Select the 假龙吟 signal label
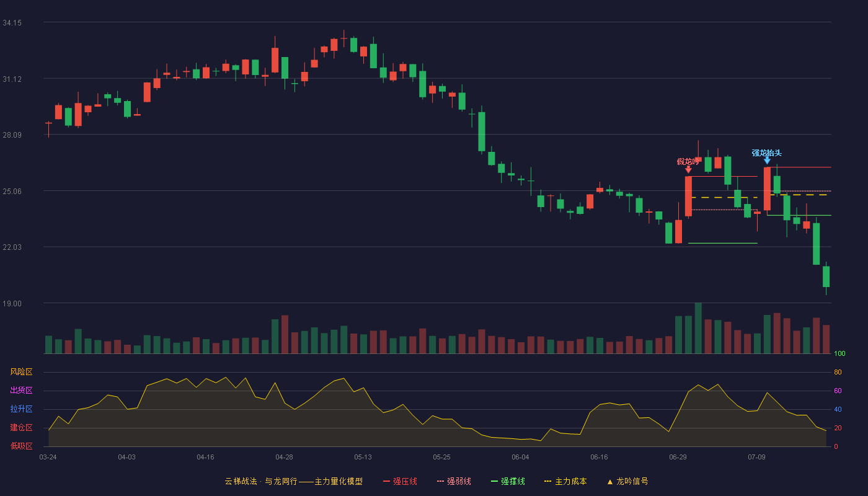The image size is (868, 496). tap(688, 161)
